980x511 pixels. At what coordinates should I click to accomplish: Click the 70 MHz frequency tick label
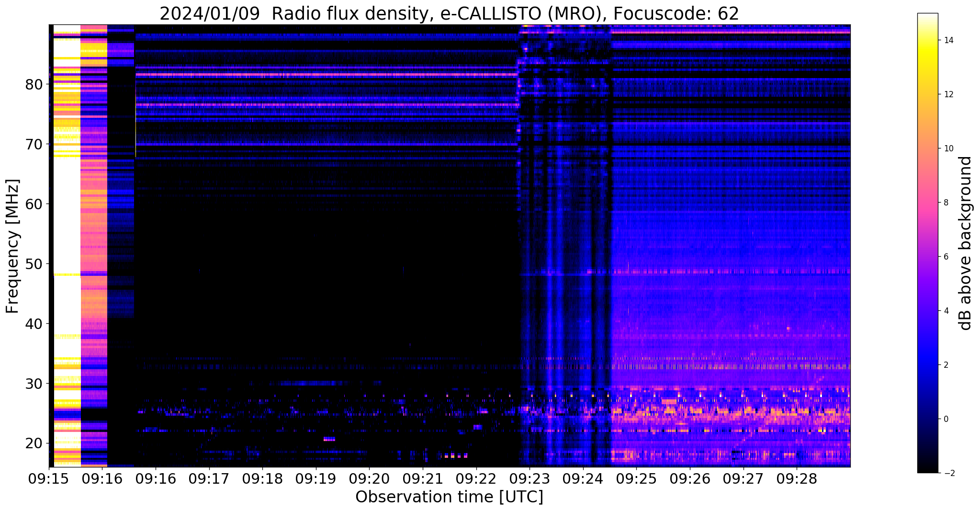(x=34, y=144)
